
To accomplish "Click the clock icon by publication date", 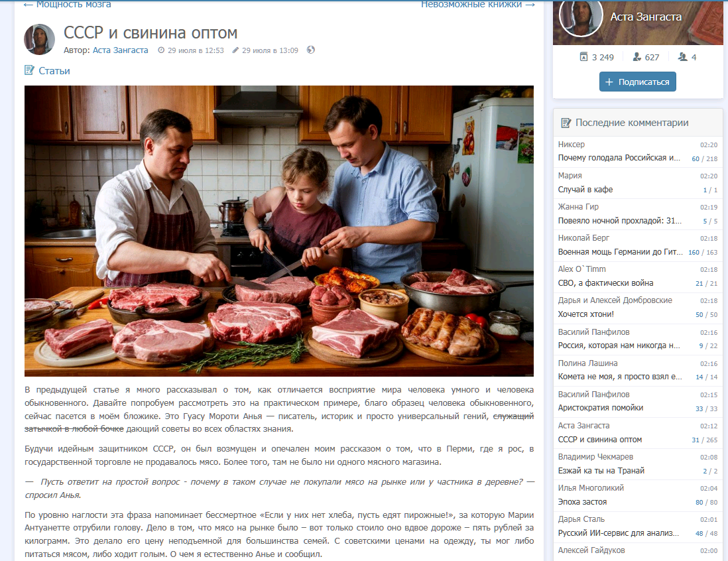I will click(x=161, y=50).
